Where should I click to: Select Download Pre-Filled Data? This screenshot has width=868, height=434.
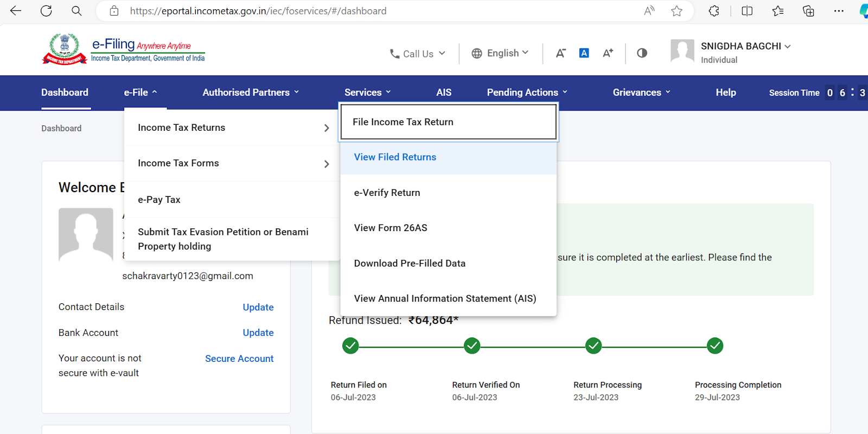tap(449, 263)
